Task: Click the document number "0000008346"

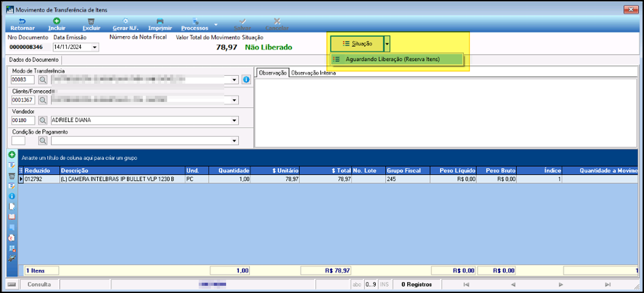Action: pos(26,47)
